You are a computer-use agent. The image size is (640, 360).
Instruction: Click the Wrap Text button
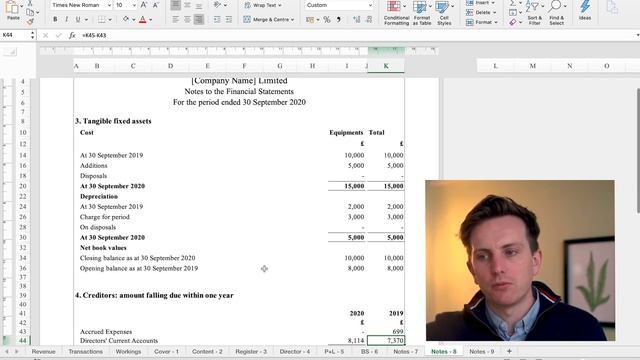tap(263, 5)
